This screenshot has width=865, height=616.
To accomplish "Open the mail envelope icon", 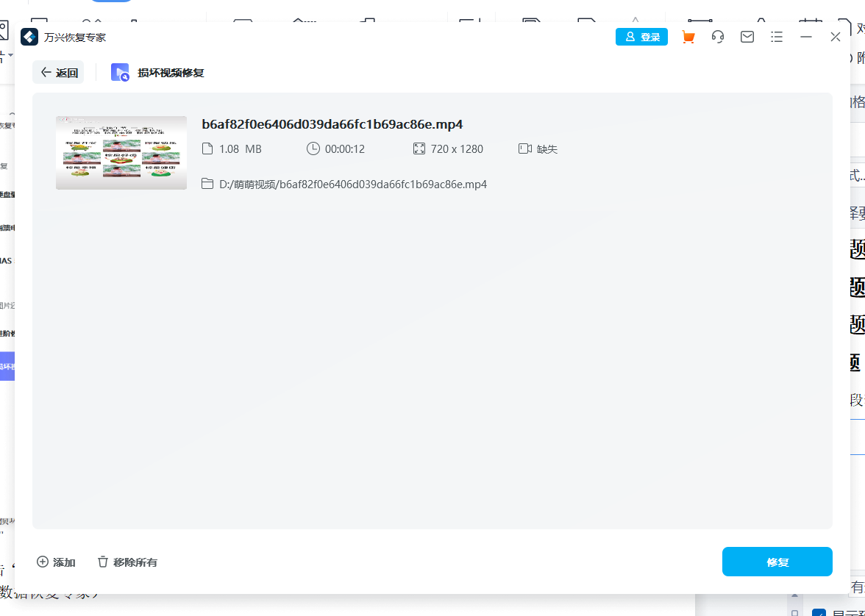I will (747, 37).
